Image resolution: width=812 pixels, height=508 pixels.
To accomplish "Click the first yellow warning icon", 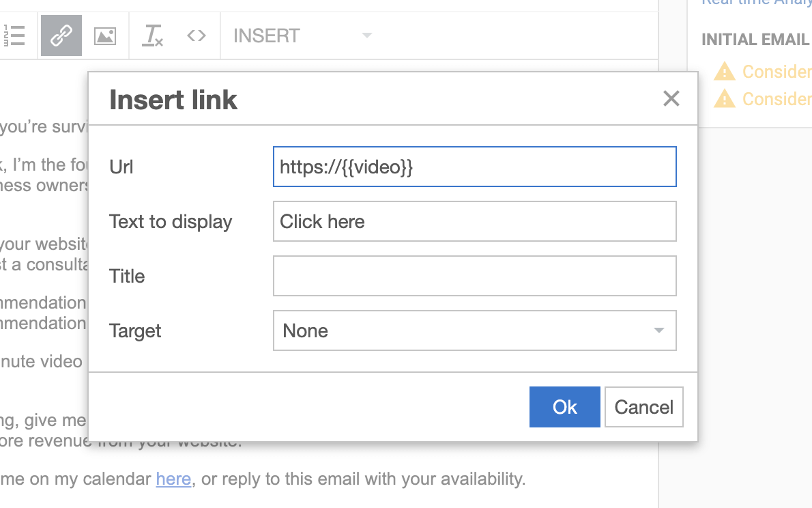I will (x=724, y=72).
